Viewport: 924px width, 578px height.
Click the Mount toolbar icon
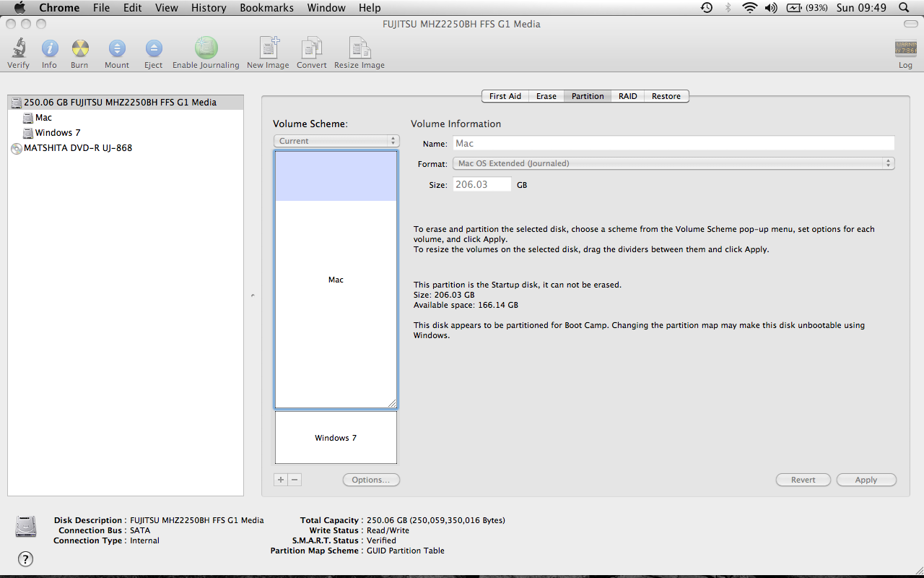pyautogui.click(x=116, y=49)
